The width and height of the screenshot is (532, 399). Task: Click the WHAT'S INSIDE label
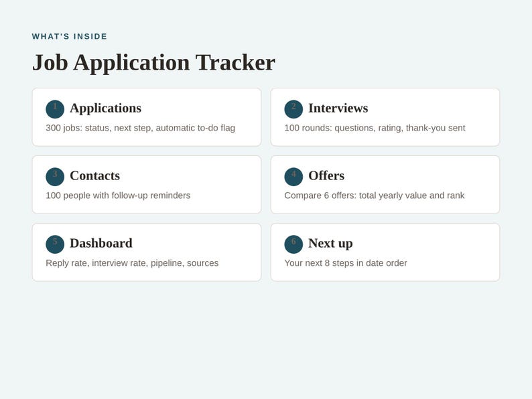pos(70,36)
